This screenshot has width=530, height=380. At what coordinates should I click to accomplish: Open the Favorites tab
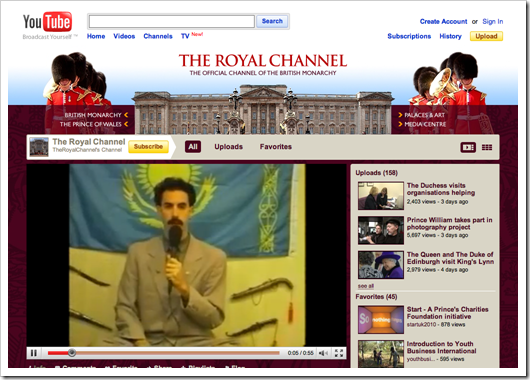point(276,147)
